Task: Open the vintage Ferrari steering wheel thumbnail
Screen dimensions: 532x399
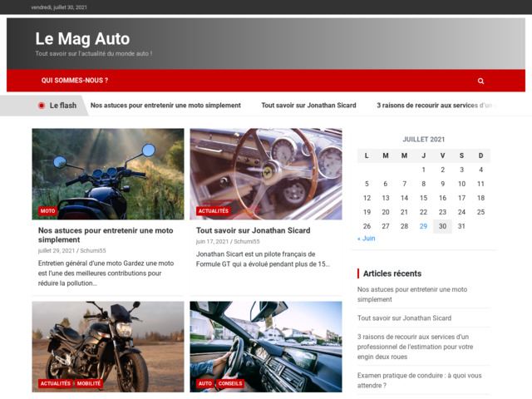Action: click(x=266, y=174)
